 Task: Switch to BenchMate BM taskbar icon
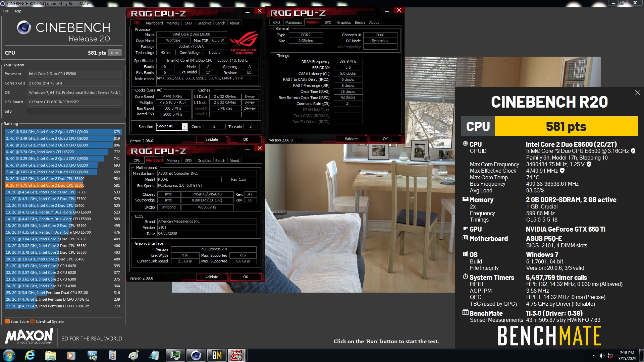tap(217, 355)
